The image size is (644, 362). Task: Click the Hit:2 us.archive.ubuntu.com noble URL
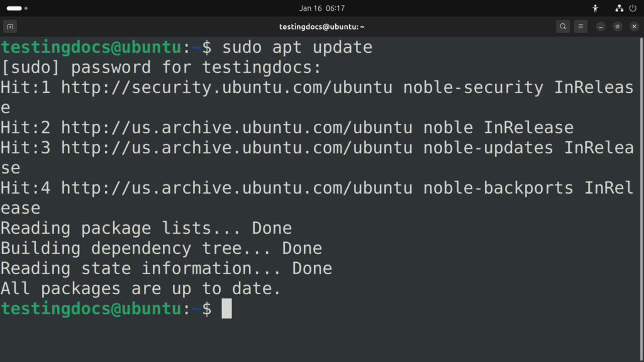[236, 128]
